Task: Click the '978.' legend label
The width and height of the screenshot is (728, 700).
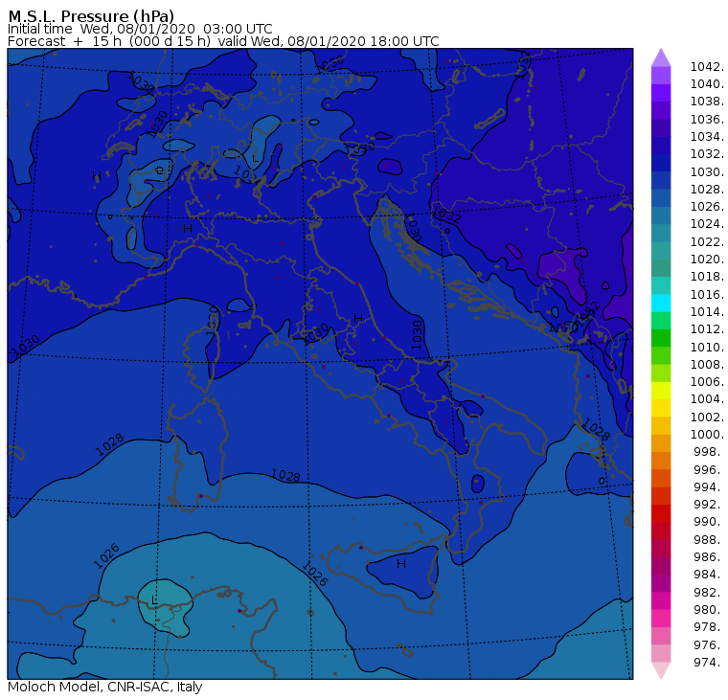Action: click(x=709, y=627)
